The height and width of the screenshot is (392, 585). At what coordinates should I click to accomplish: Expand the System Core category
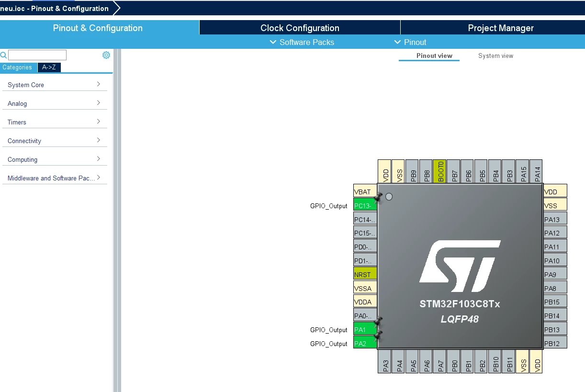point(54,85)
